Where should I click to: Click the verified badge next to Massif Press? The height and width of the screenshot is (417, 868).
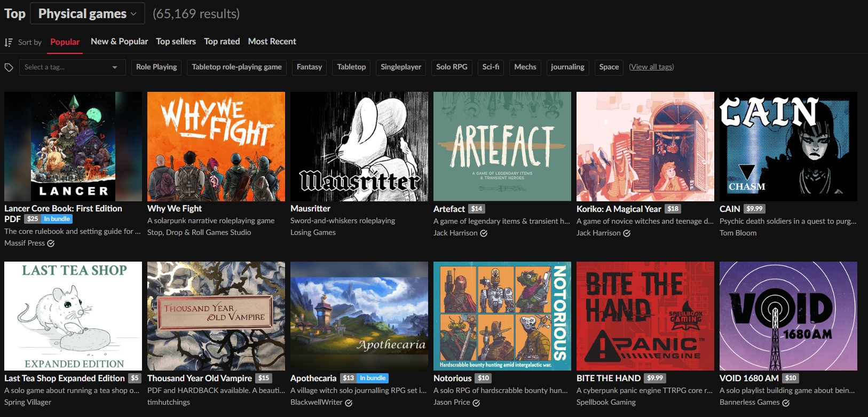(x=51, y=243)
